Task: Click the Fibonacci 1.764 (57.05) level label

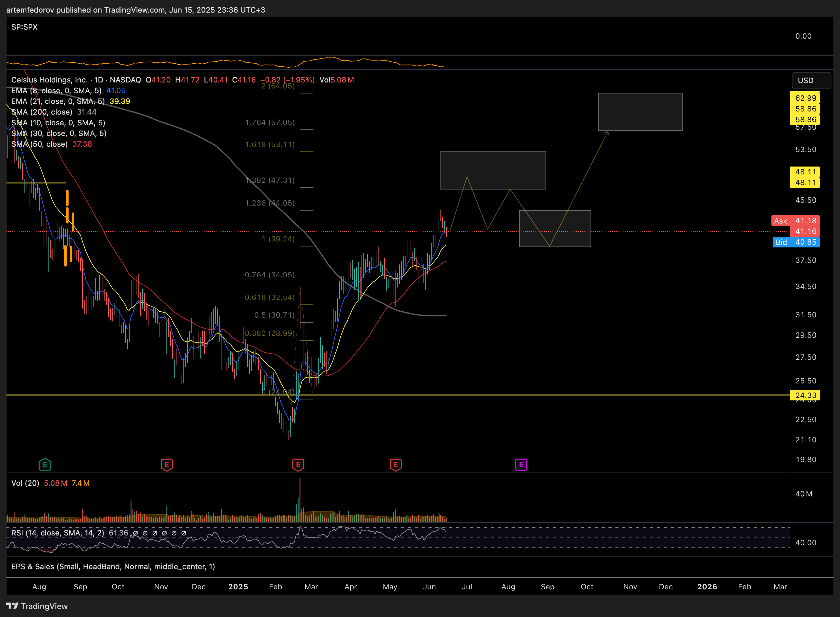Action: click(270, 122)
